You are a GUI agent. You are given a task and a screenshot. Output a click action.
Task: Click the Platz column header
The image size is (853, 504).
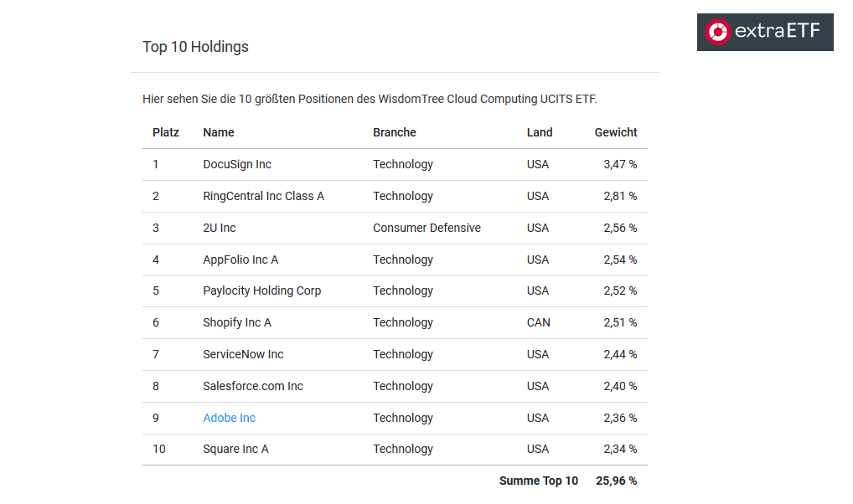(166, 132)
